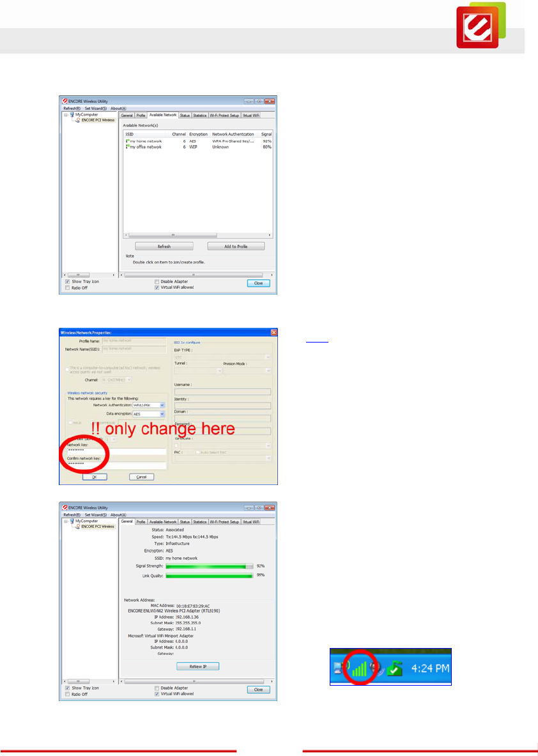
Task: Click signal bars icon in system tray
Action: 360,668
